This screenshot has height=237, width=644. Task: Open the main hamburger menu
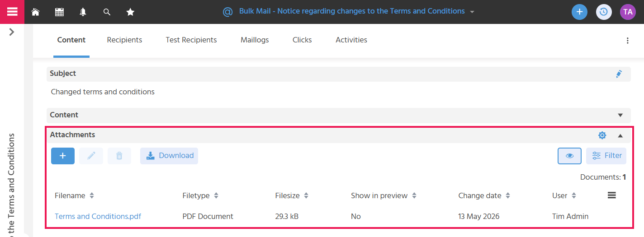(x=12, y=12)
